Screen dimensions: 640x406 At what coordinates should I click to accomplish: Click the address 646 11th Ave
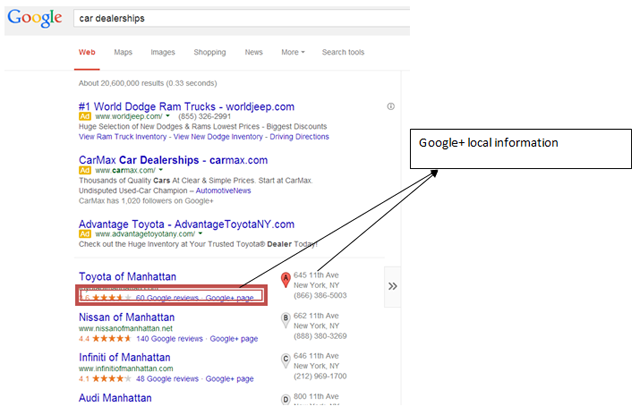[x=316, y=356]
